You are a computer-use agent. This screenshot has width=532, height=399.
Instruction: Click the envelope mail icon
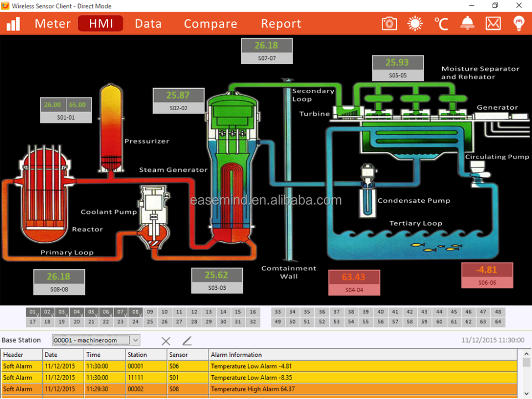click(x=493, y=23)
